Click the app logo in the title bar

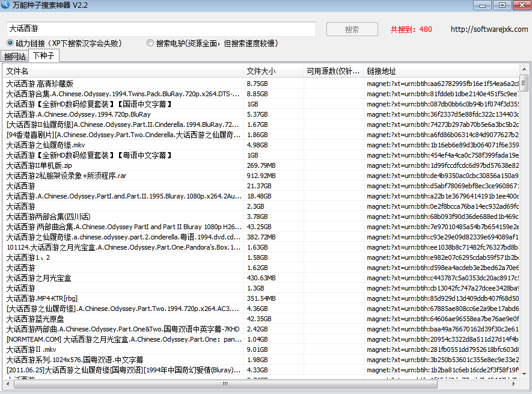tap(6, 5)
